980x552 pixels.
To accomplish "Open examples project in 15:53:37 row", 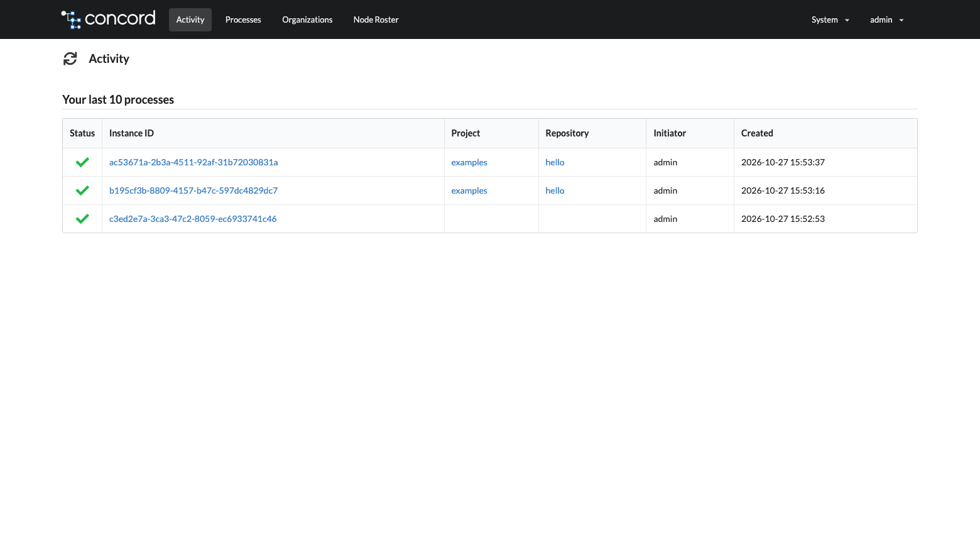I will click(x=469, y=162).
